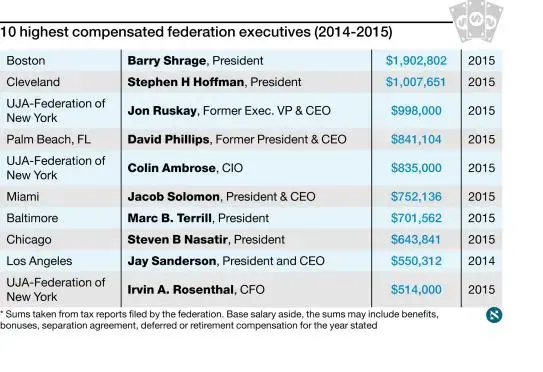Click the money bills icon
The height and width of the screenshot is (372, 543).
point(476,21)
